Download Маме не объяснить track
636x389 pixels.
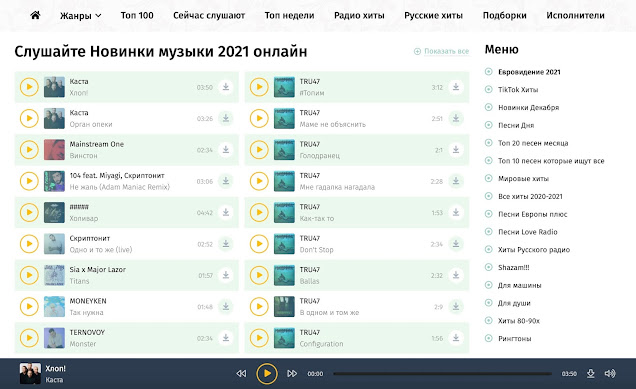(x=456, y=118)
